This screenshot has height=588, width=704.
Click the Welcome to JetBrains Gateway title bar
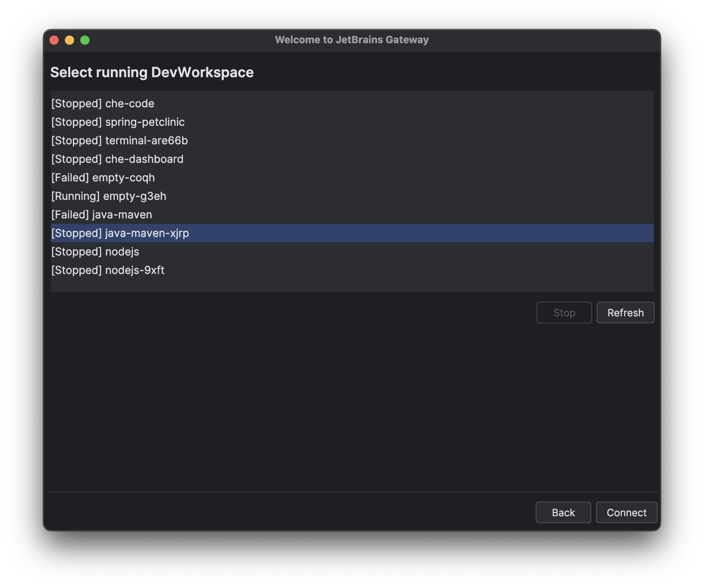(x=351, y=39)
